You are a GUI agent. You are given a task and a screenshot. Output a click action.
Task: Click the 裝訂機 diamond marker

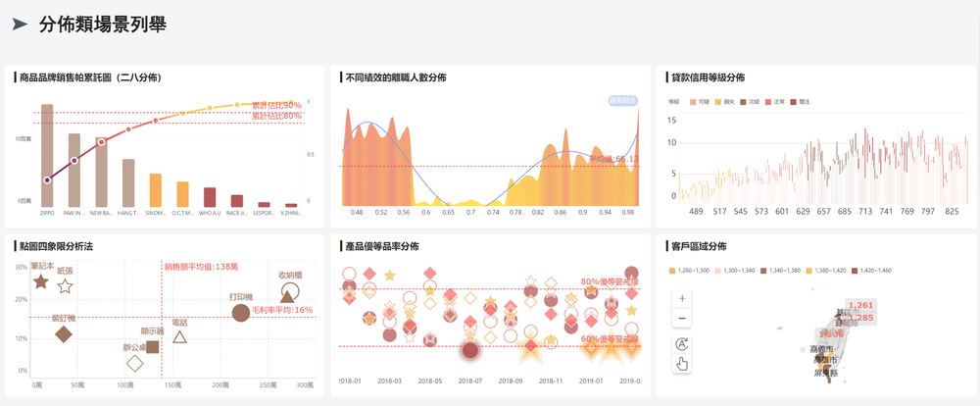(64, 334)
